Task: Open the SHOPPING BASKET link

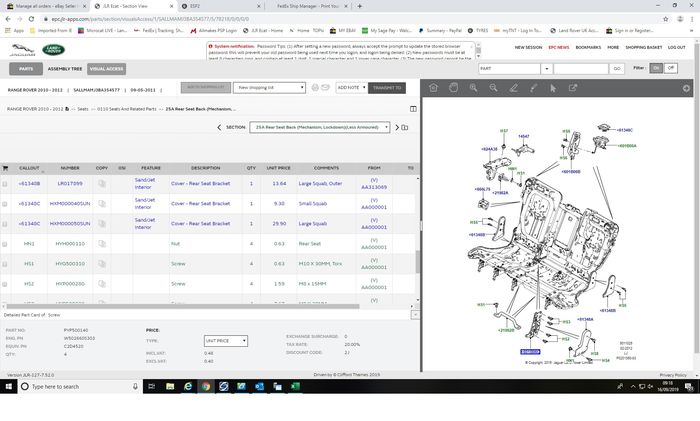Action: click(x=643, y=47)
